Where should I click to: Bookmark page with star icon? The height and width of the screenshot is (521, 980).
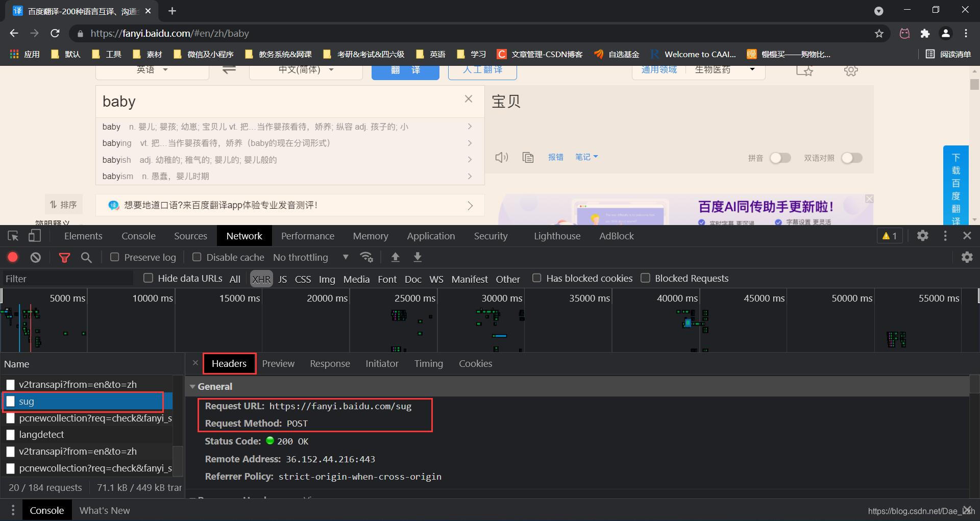(879, 33)
